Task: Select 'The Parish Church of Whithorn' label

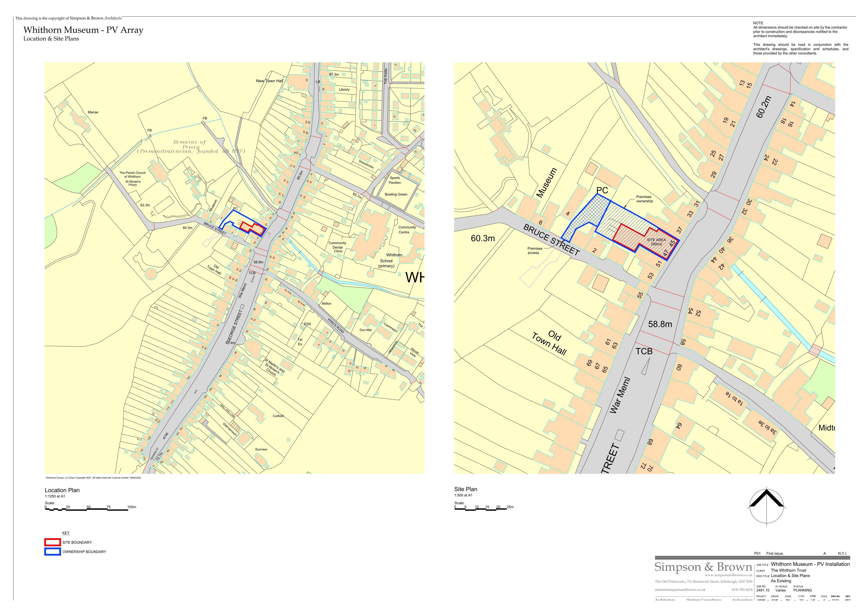Action: point(132,175)
